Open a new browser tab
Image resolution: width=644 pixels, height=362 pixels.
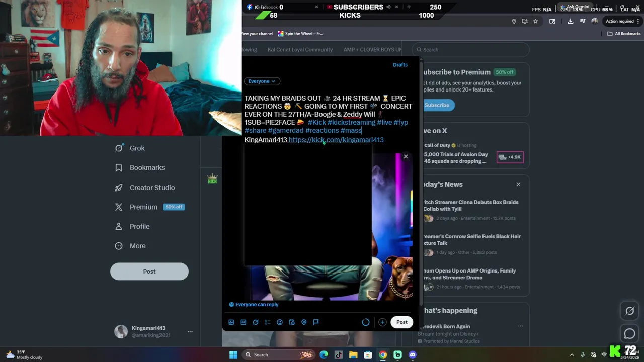[409, 7]
